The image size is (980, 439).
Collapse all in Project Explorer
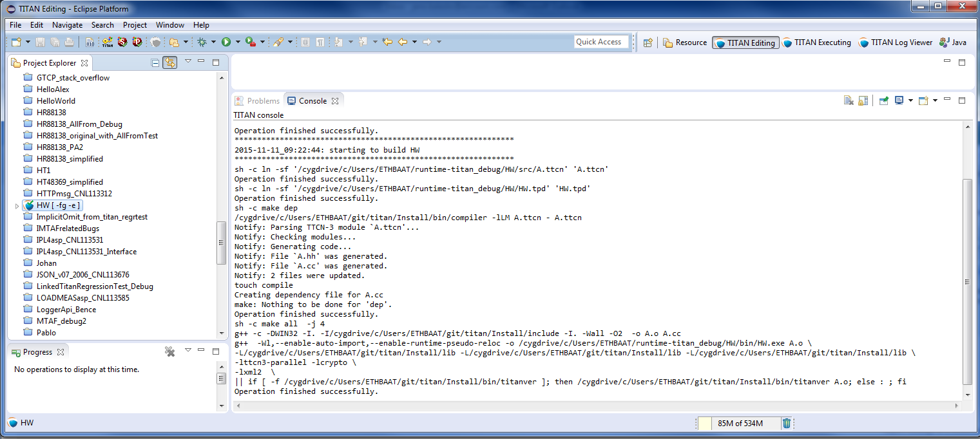[x=155, y=62]
